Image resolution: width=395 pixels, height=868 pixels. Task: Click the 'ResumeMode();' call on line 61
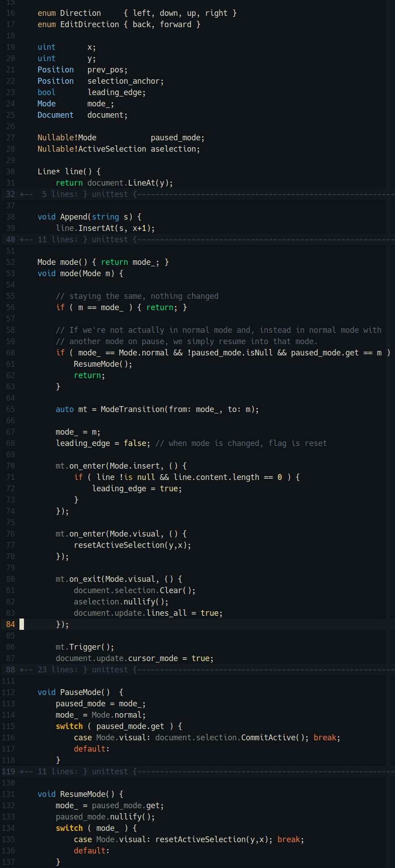pyautogui.click(x=103, y=364)
